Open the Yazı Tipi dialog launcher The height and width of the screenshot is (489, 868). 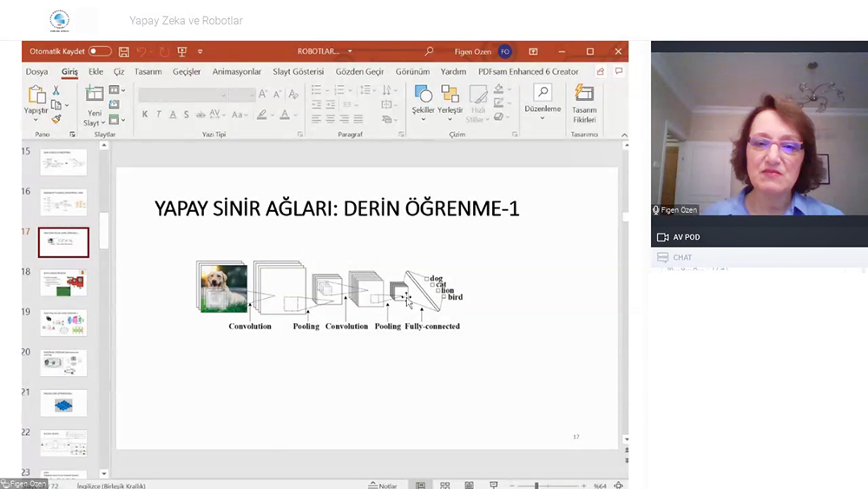300,135
